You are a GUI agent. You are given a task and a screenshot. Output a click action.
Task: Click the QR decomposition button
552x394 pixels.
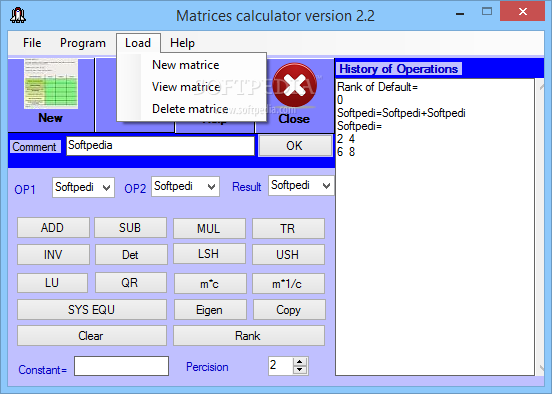click(x=131, y=283)
